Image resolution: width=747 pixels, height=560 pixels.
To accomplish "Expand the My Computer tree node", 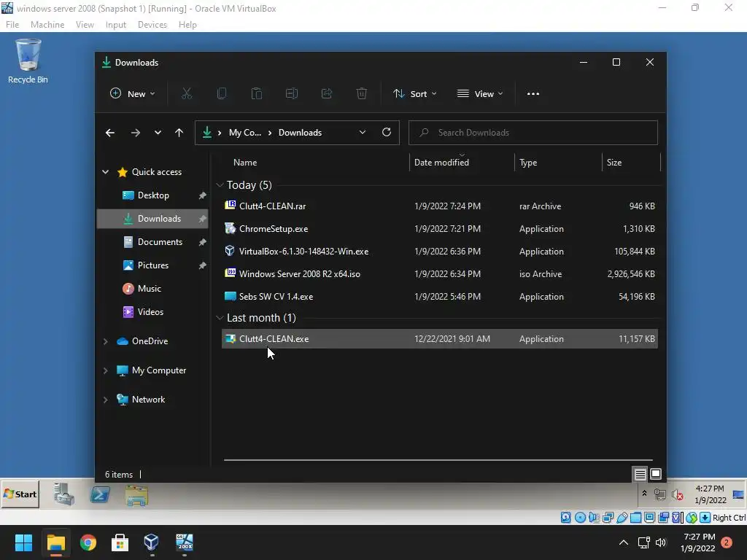I will coord(105,370).
